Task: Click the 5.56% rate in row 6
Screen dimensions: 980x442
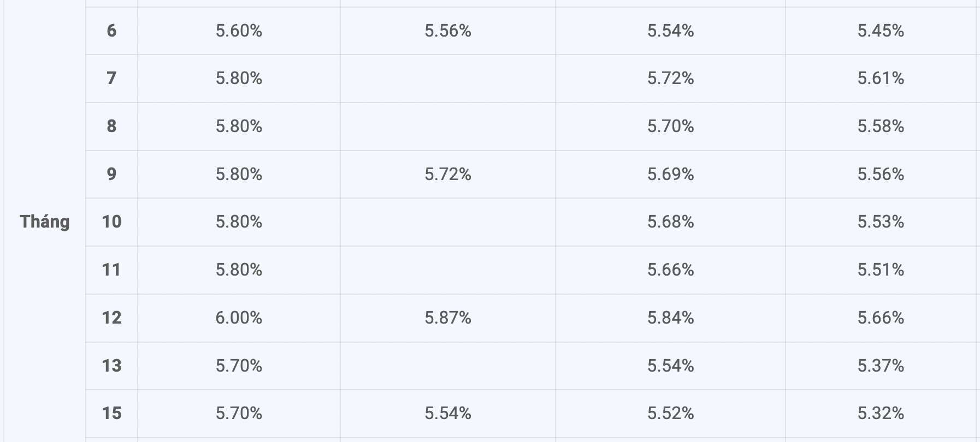Action: click(x=448, y=31)
